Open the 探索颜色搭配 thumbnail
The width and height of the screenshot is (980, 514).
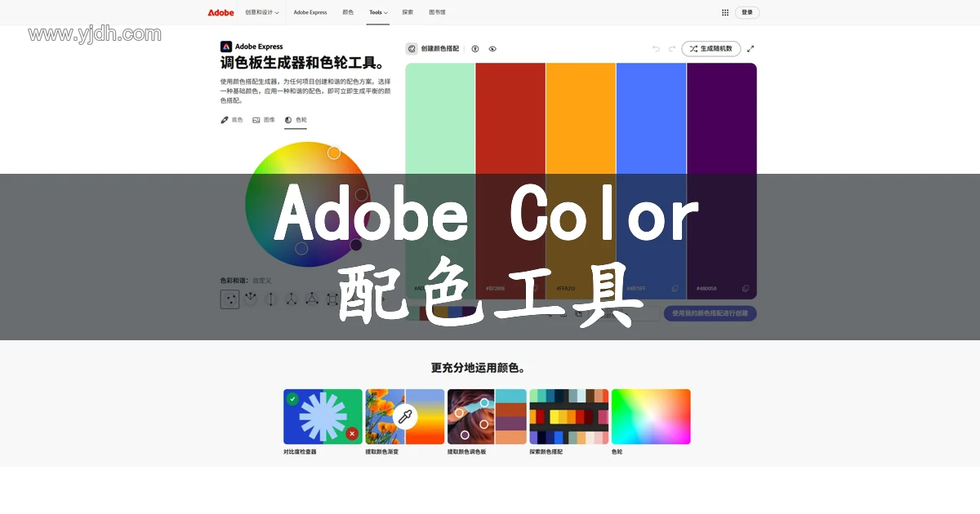click(569, 417)
